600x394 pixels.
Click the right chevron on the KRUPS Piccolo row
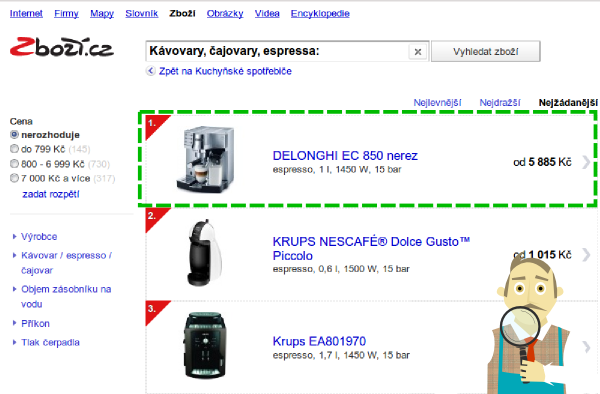(586, 254)
